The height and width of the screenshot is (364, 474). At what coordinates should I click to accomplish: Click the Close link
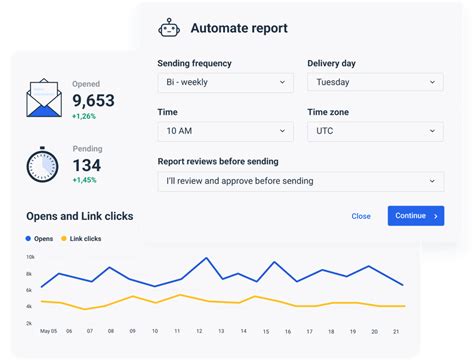361,216
